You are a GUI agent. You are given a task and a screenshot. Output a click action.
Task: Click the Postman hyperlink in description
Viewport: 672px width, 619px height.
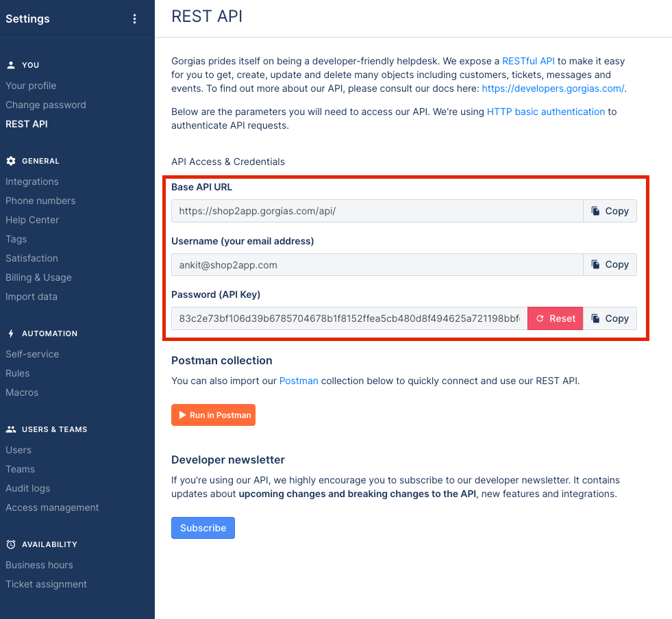tap(299, 381)
